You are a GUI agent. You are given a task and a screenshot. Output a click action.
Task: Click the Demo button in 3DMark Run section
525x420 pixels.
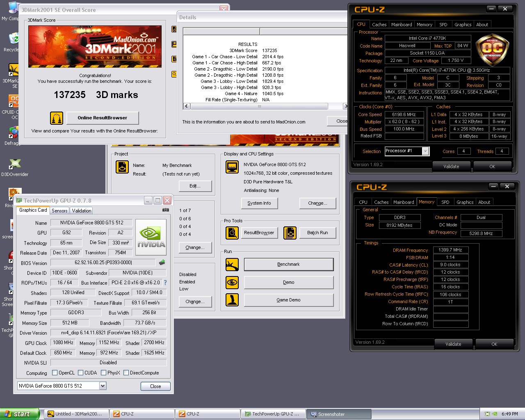[x=289, y=282]
